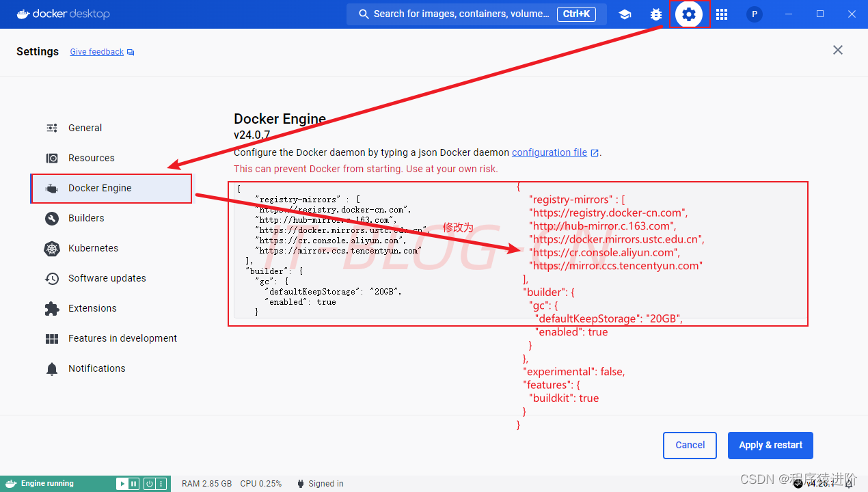Open the engine more options menu
Screen dimensions: 868x492
tap(161, 484)
